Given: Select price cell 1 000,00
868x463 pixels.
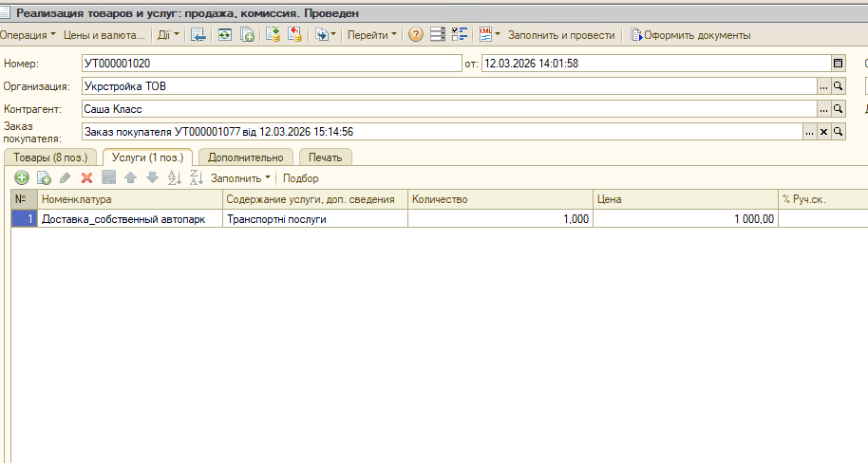Looking at the screenshot, I should click(686, 219).
